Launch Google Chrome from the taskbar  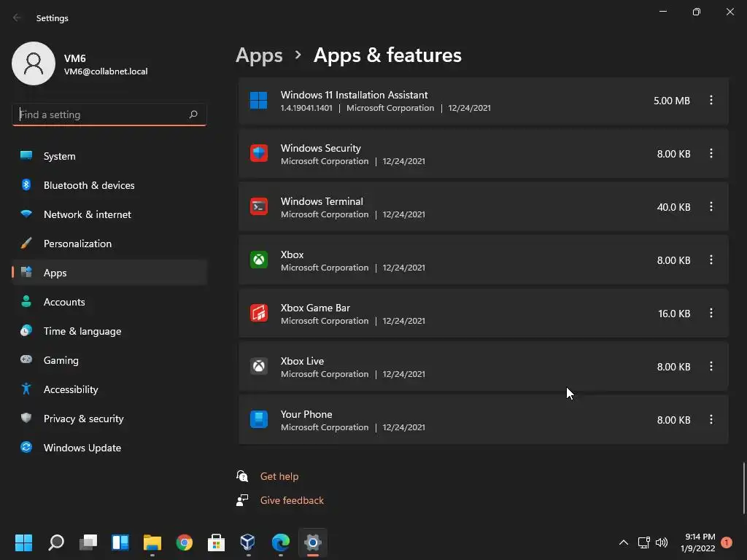185,542
